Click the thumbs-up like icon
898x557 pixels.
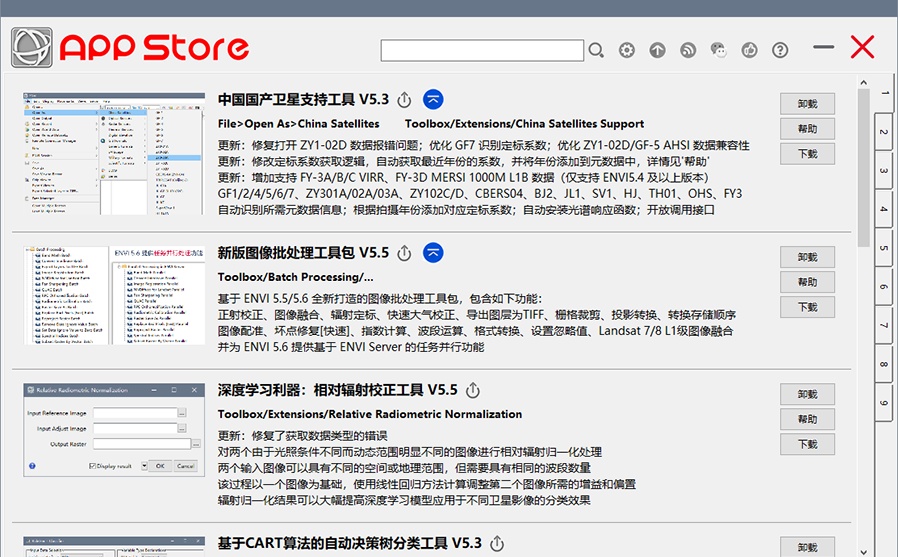click(749, 50)
